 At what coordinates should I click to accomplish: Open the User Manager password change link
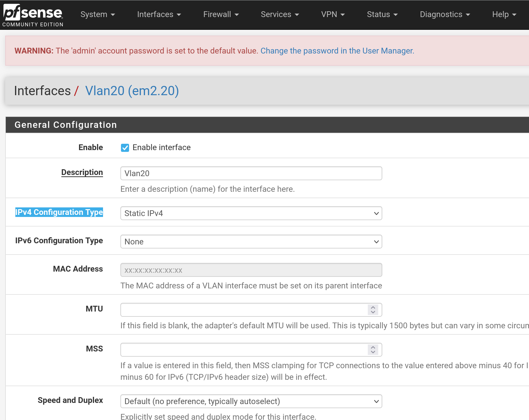point(337,51)
